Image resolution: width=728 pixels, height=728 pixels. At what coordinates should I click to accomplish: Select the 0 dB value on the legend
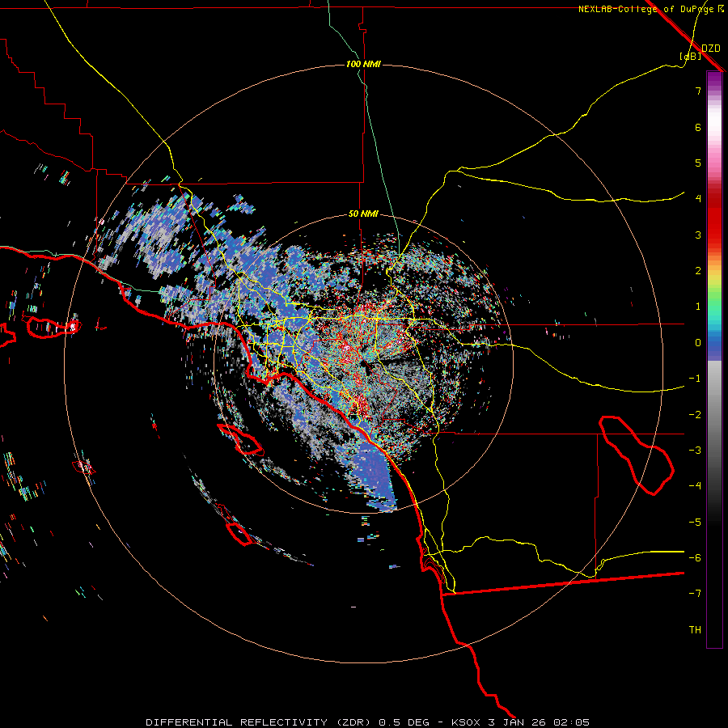[698, 343]
